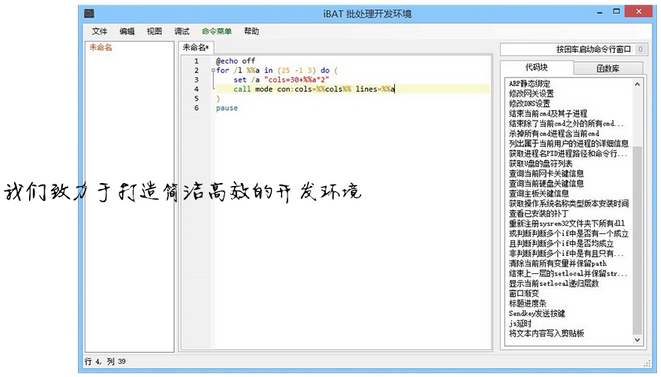
Task: Click the counter box showing 0
Action: pos(640,49)
